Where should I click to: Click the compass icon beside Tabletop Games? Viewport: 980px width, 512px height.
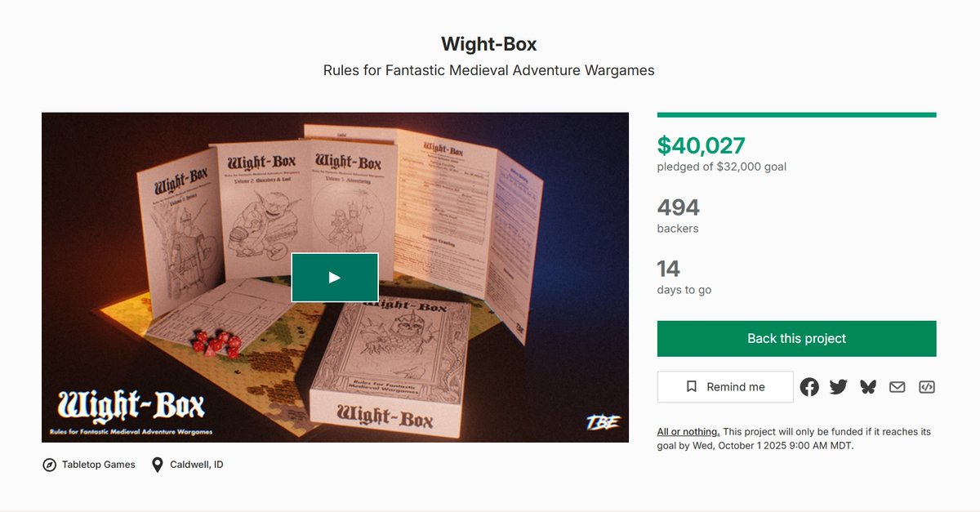[49, 465]
